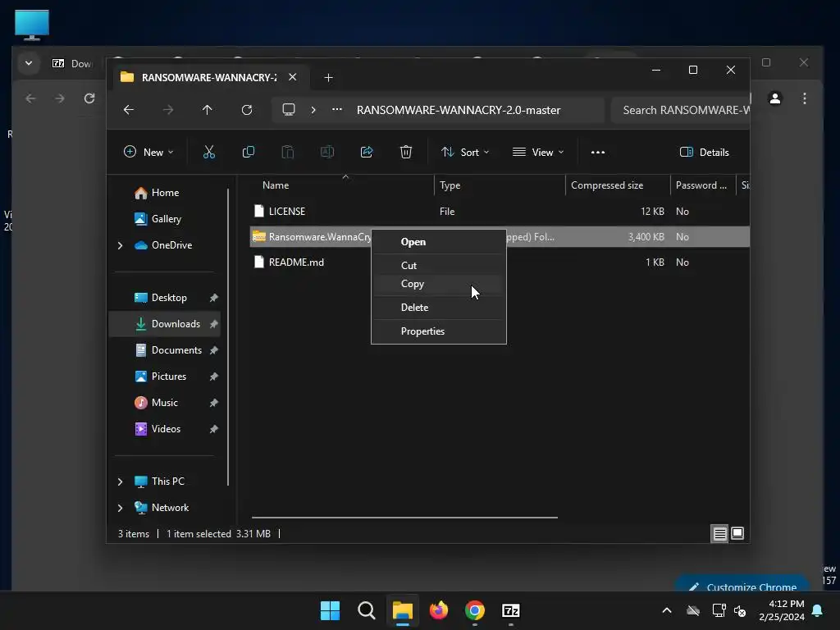Open the See more three-dots toolbar menu

coord(598,152)
